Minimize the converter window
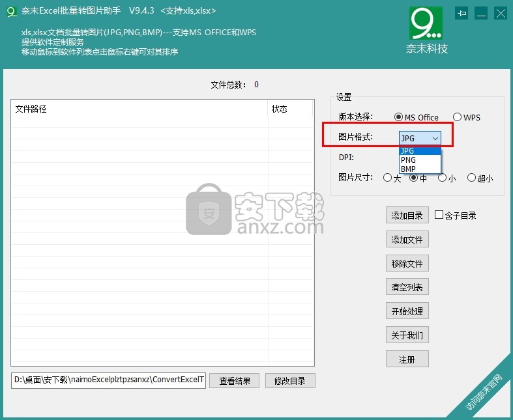The height and width of the screenshot is (420, 513). pyautogui.click(x=481, y=14)
